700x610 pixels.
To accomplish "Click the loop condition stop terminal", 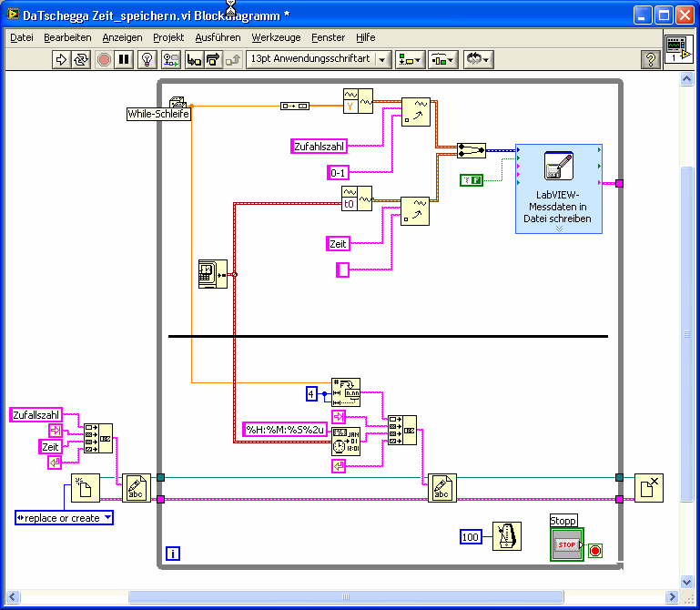I will pyautogui.click(x=595, y=551).
